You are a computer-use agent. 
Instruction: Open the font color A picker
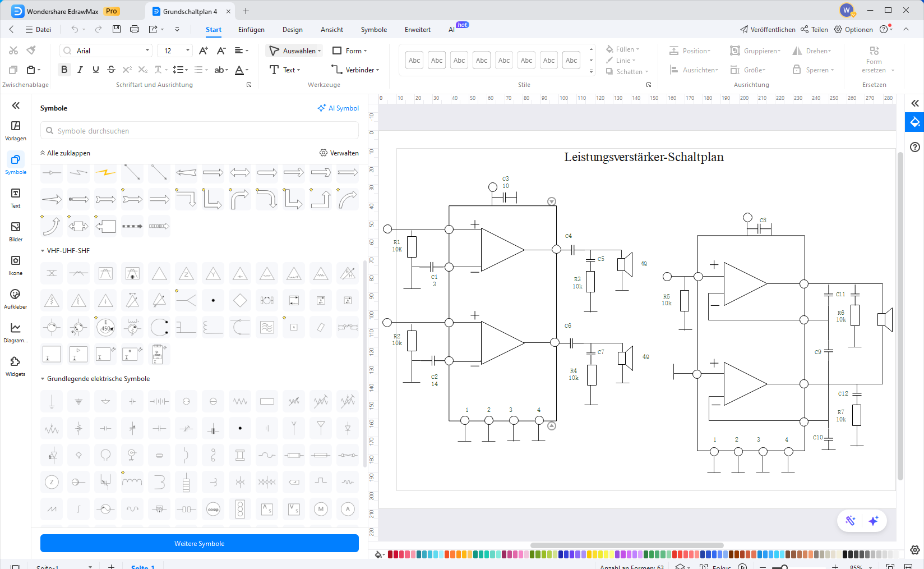point(242,70)
